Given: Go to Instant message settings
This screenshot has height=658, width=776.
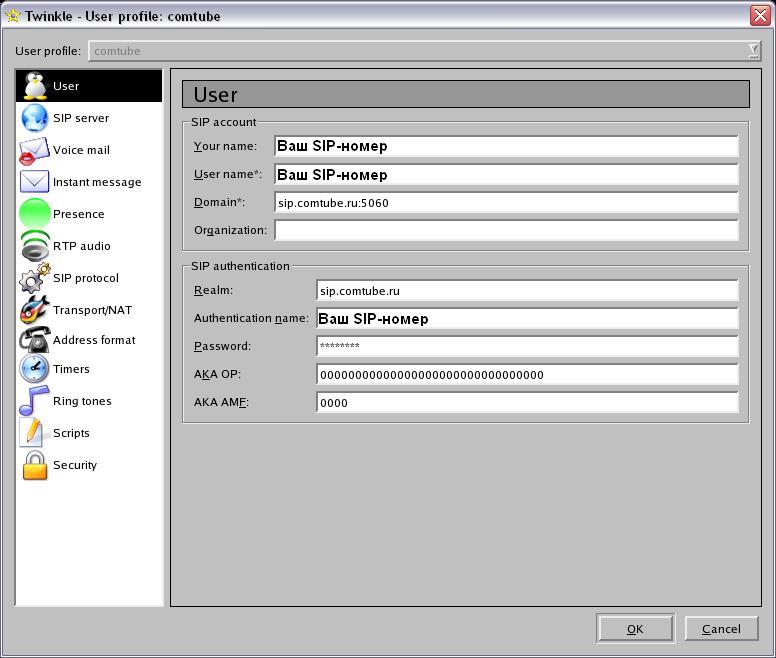Looking at the screenshot, I should (x=89, y=182).
